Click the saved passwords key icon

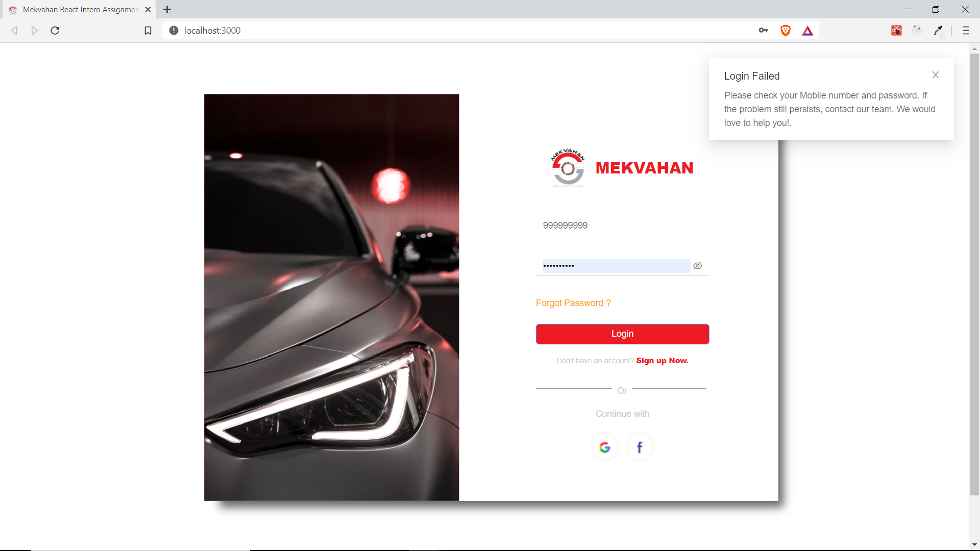[x=763, y=31]
